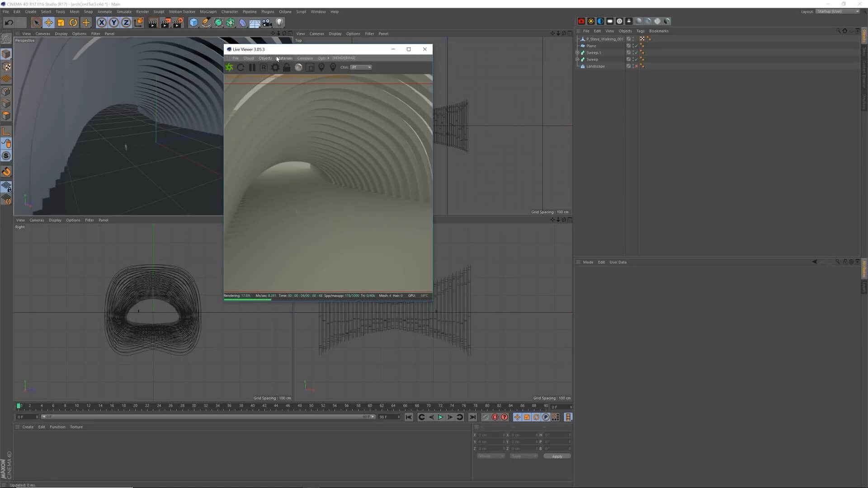Open the Live Viewer channel PT dropdown
868x488 pixels.
(x=361, y=67)
